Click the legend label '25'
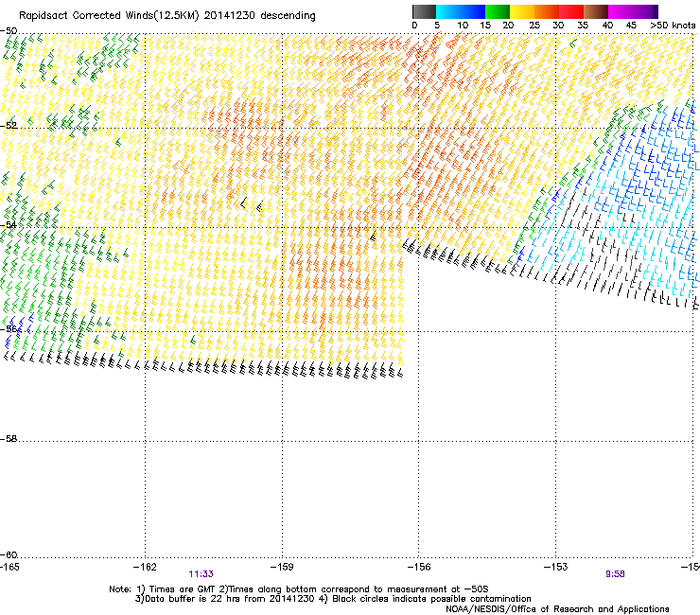Screen dimensions: 700x615 point(534,26)
